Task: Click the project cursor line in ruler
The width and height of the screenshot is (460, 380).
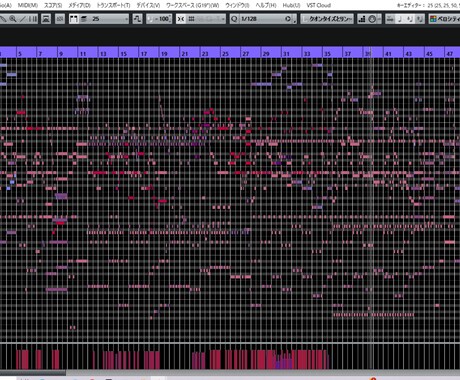Action: 372,53
